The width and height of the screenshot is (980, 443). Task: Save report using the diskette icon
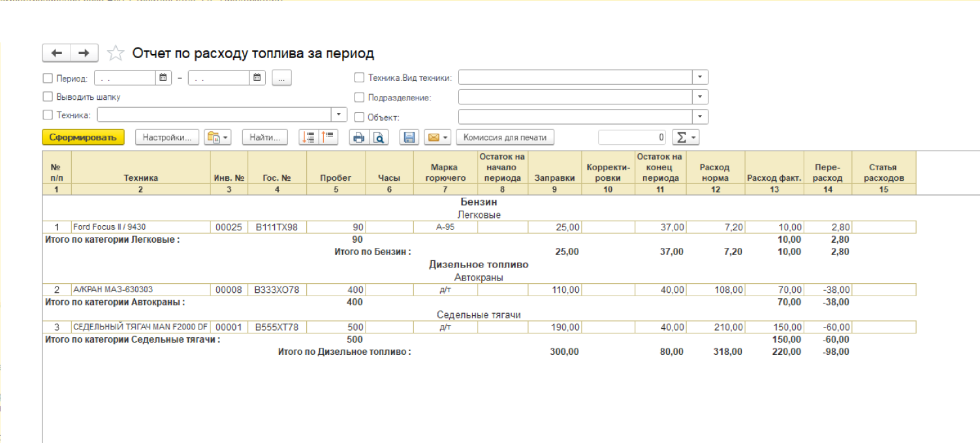pyautogui.click(x=409, y=138)
